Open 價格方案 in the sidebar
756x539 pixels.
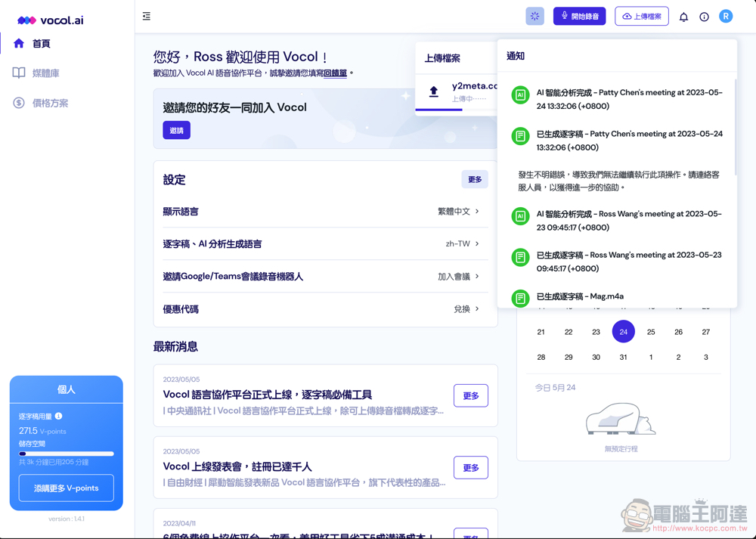click(x=50, y=103)
